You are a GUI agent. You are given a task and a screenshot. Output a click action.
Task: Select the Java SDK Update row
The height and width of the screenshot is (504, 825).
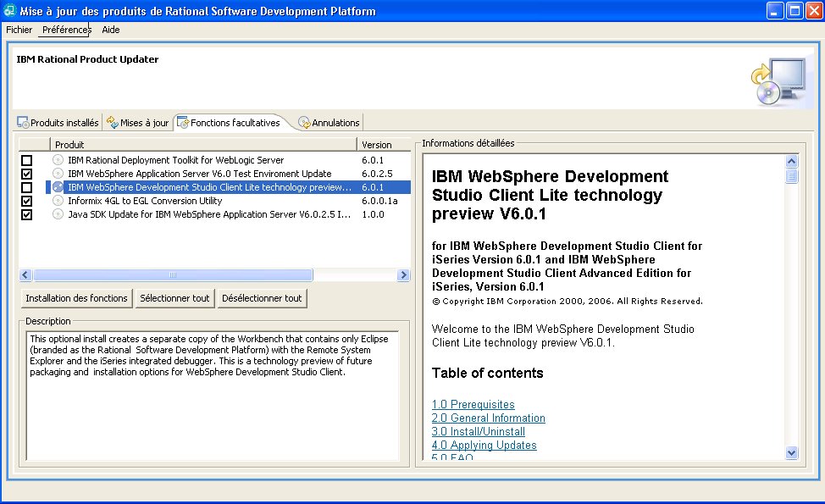(214, 214)
